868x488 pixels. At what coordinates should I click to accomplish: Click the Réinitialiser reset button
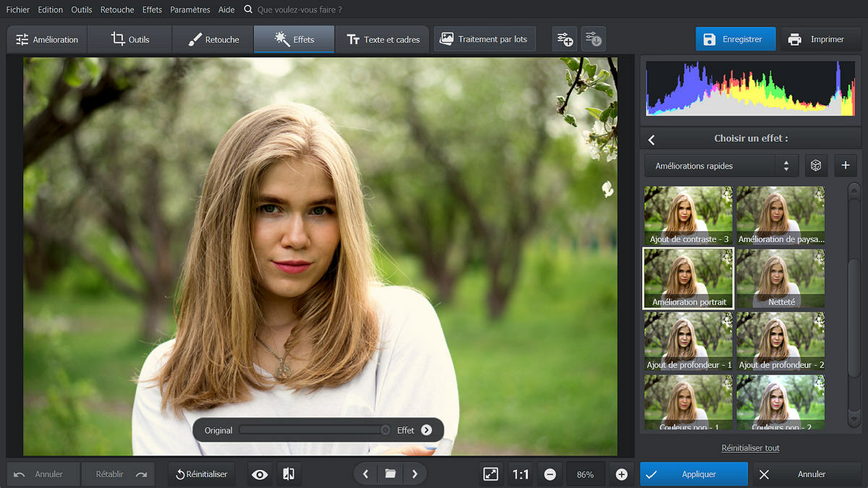tap(201, 474)
